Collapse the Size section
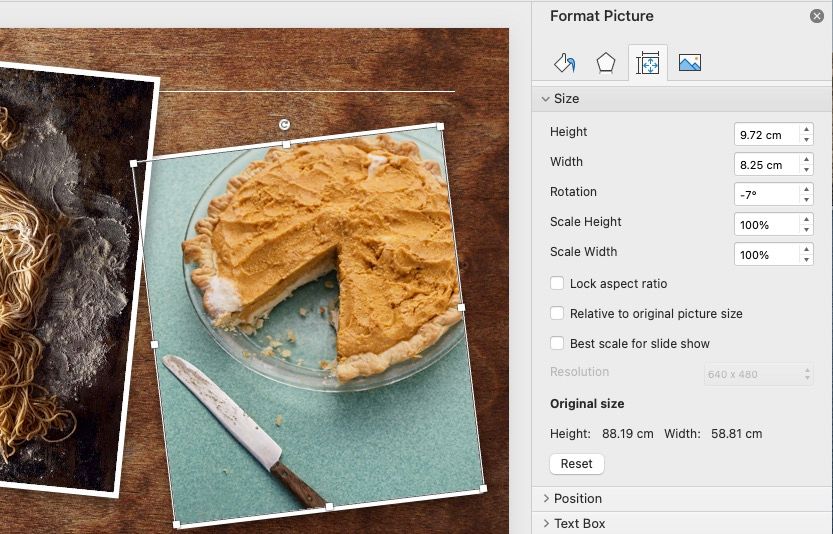Screen dimensions: 833x534 click(545, 99)
